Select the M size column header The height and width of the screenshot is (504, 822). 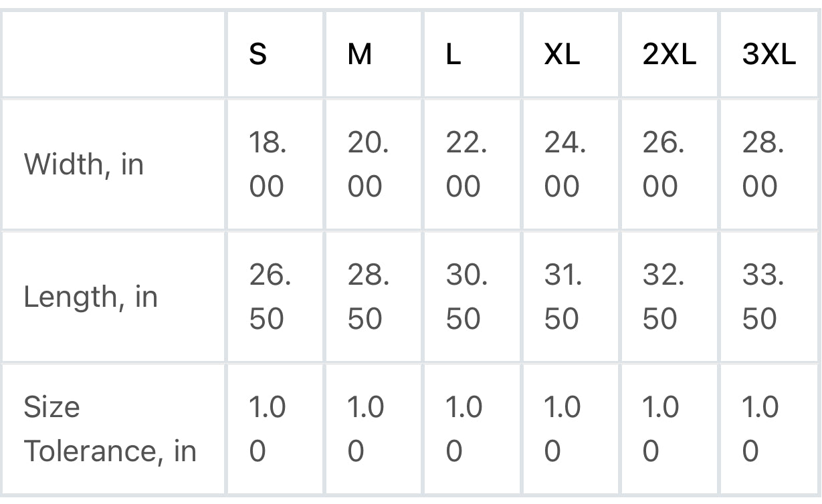(x=360, y=54)
